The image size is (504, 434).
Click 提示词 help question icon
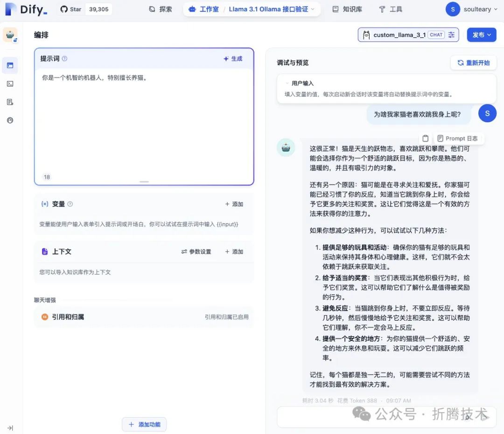click(x=64, y=58)
